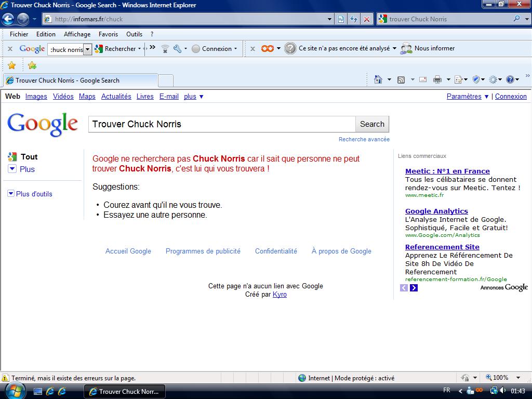Screen dimensions: 532x399
Task: Click the Add to Favorites star icon
Action: pyautogui.click(x=32, y=65)
